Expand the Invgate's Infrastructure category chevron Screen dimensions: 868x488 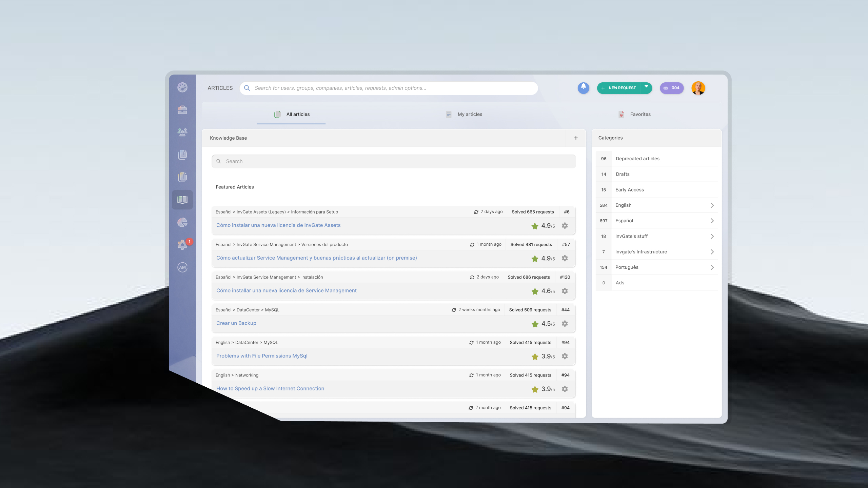(x=712, y=252)
